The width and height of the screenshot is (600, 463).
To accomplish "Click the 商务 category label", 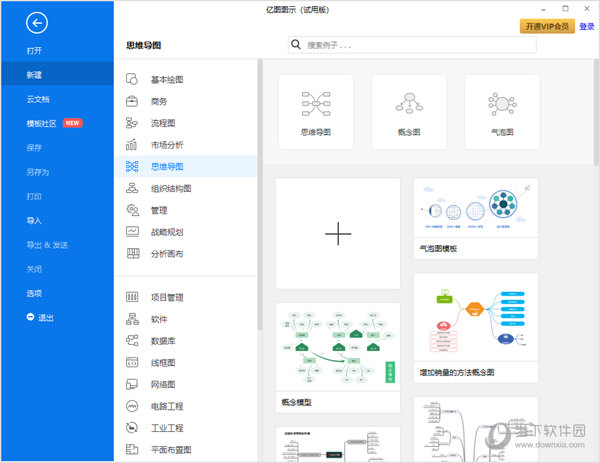I will (159, 101).
